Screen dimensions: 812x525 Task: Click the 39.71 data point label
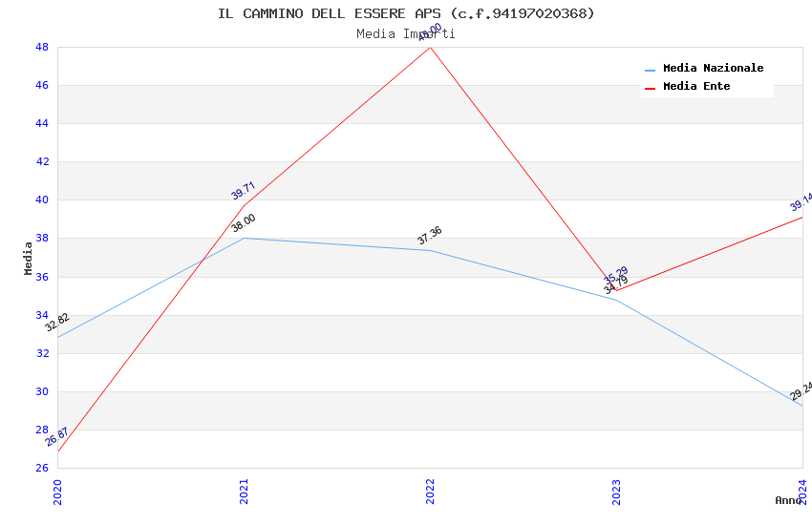[x=244, y=189]
